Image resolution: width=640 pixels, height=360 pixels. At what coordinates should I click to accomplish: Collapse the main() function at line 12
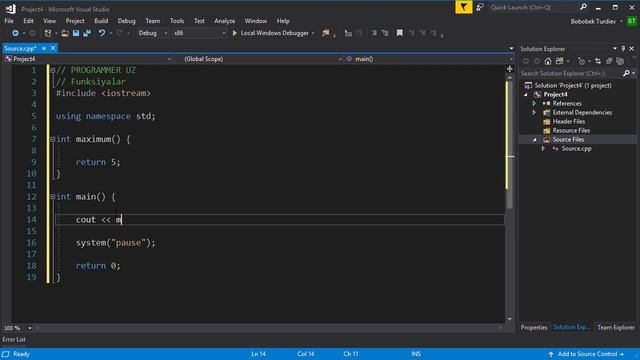(52, 197)
